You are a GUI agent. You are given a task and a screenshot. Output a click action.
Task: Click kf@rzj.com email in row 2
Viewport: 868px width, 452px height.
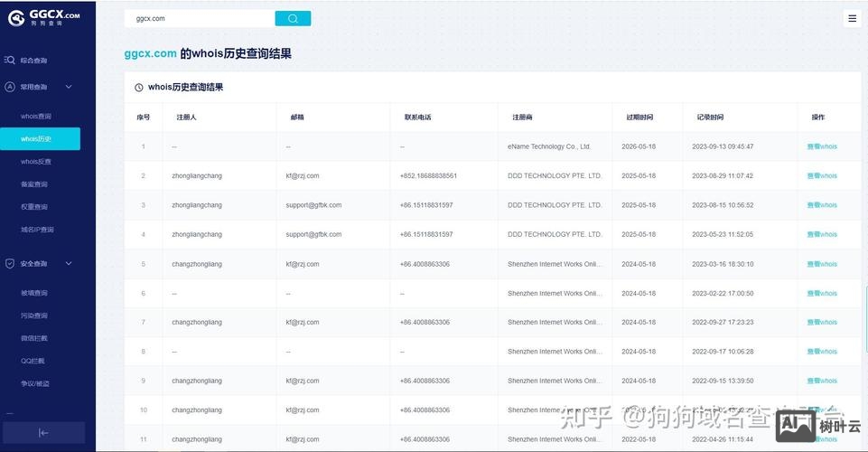[x=303, y=176]
